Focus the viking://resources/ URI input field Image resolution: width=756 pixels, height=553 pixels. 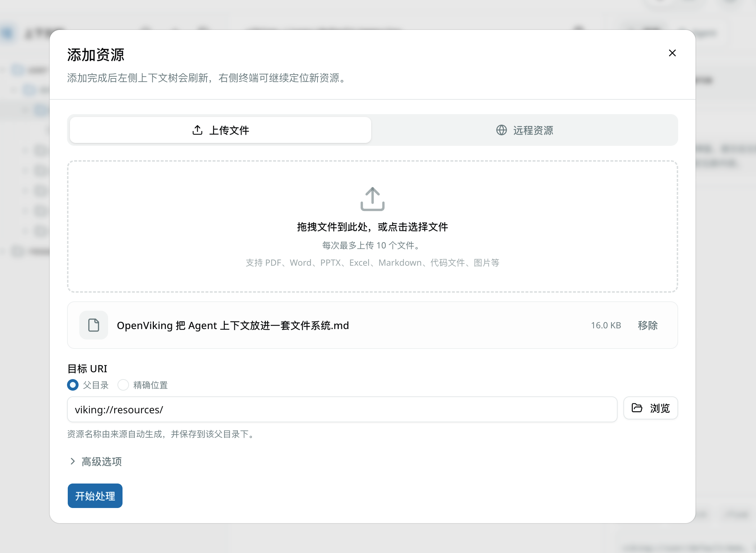click(342, 409)
